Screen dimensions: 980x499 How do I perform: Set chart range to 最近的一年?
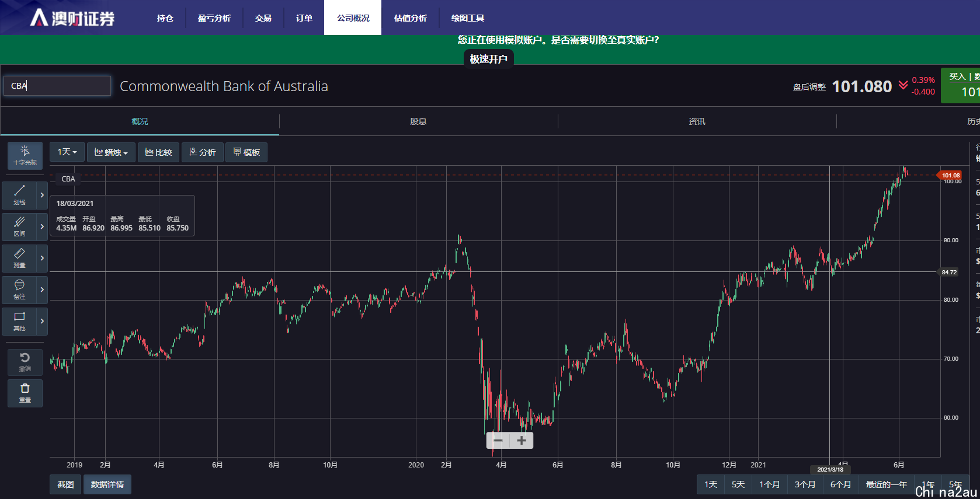886,484
